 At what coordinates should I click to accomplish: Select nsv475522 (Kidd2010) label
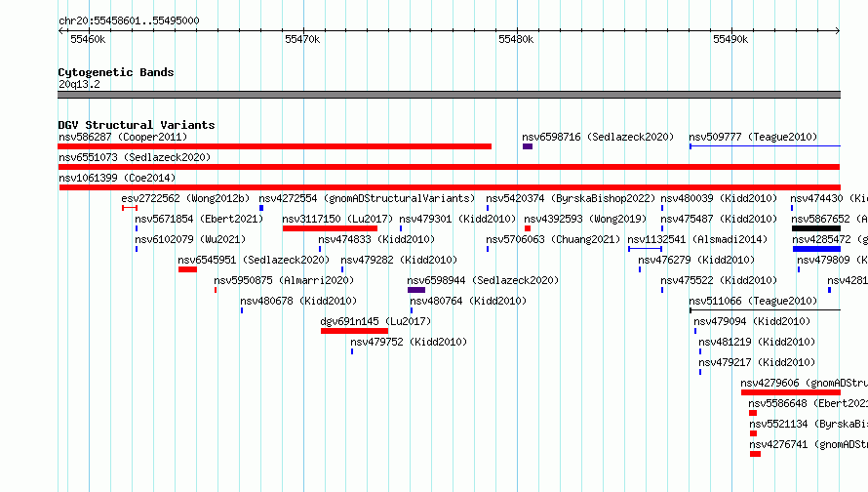[719, 280]
